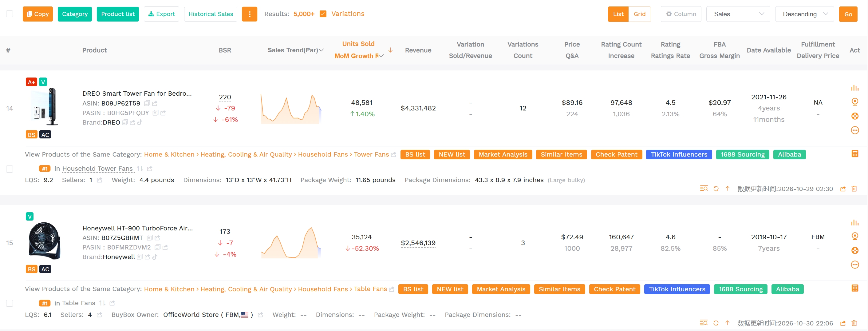Switch to List view
The width and height of the screenshot is (868, 331).
coord(618,14)
